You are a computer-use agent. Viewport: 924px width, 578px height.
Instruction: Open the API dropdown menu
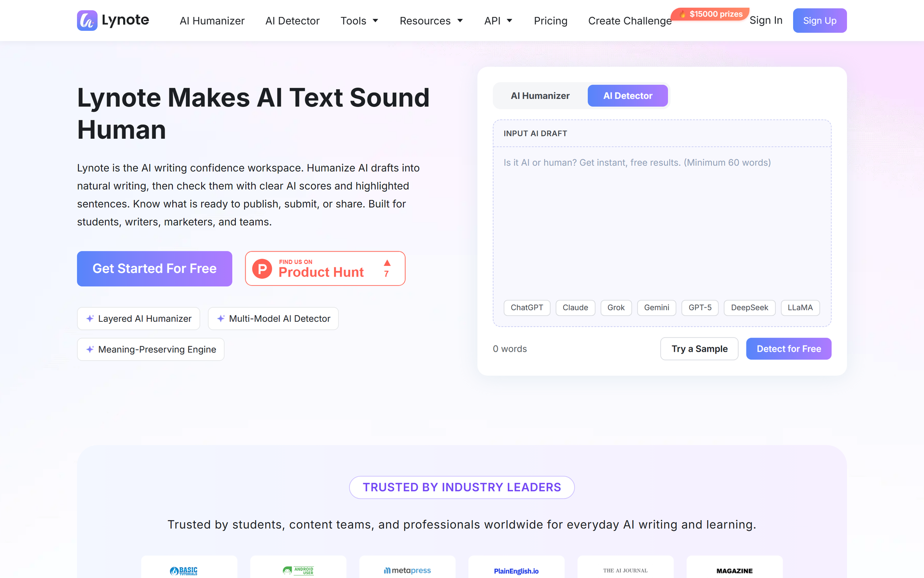(498, 21)
